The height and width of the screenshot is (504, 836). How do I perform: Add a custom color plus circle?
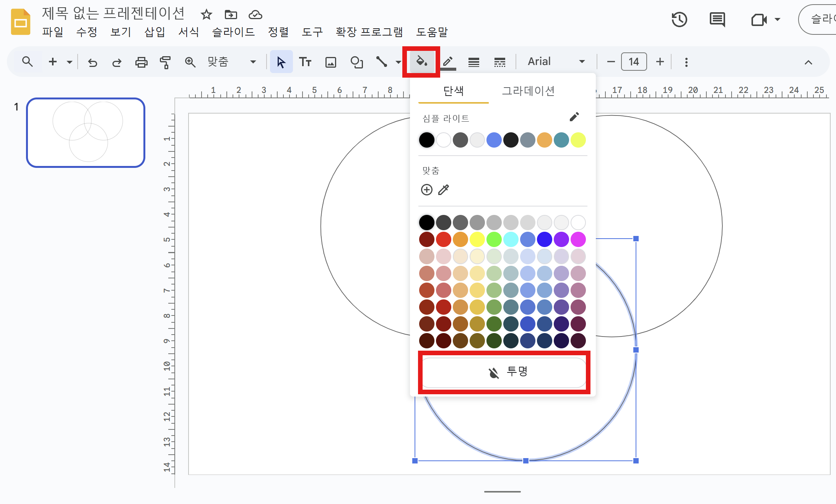click(426, 190)
